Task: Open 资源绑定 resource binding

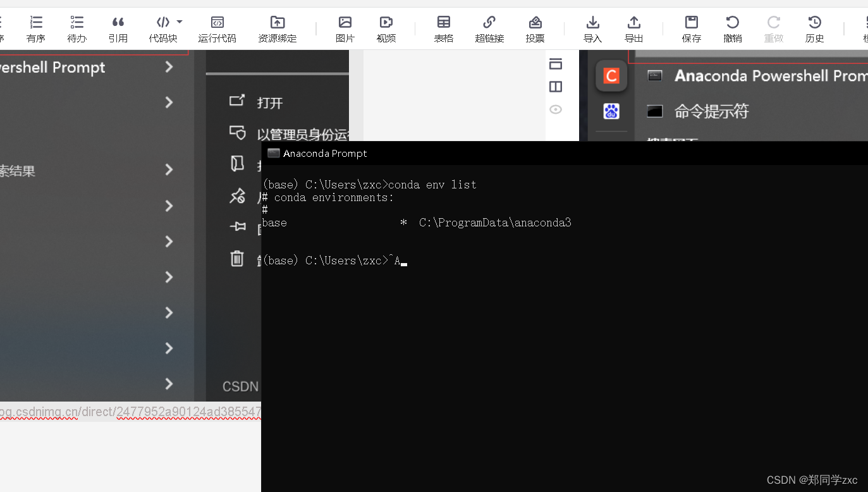Action: [x=278, y=30]
